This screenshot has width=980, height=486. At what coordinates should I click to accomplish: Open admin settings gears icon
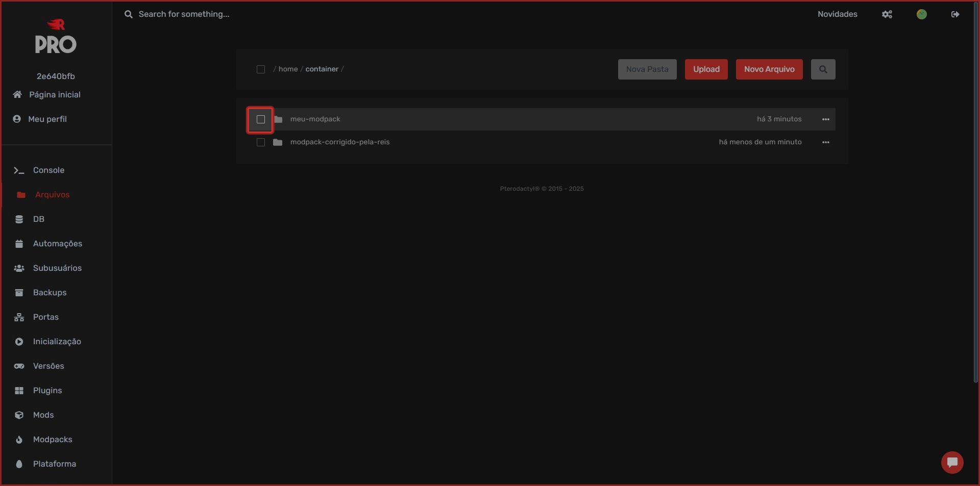887,14
